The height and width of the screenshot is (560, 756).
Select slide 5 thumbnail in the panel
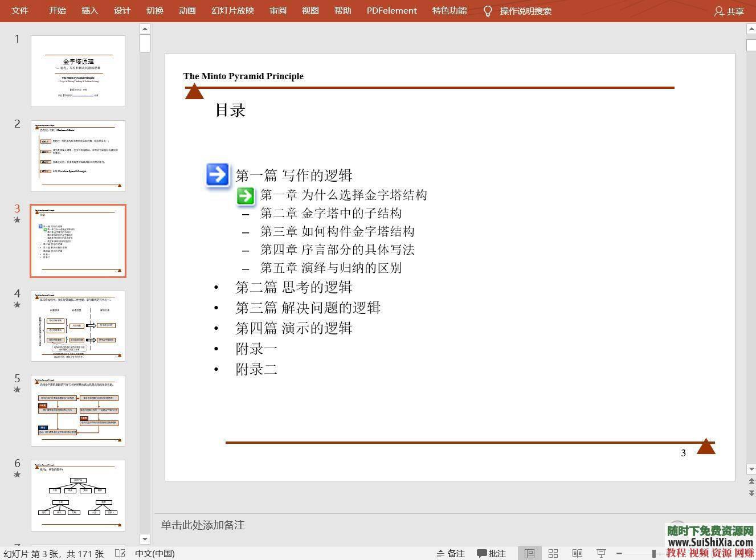pyautogui.click(x=78, y=410)
